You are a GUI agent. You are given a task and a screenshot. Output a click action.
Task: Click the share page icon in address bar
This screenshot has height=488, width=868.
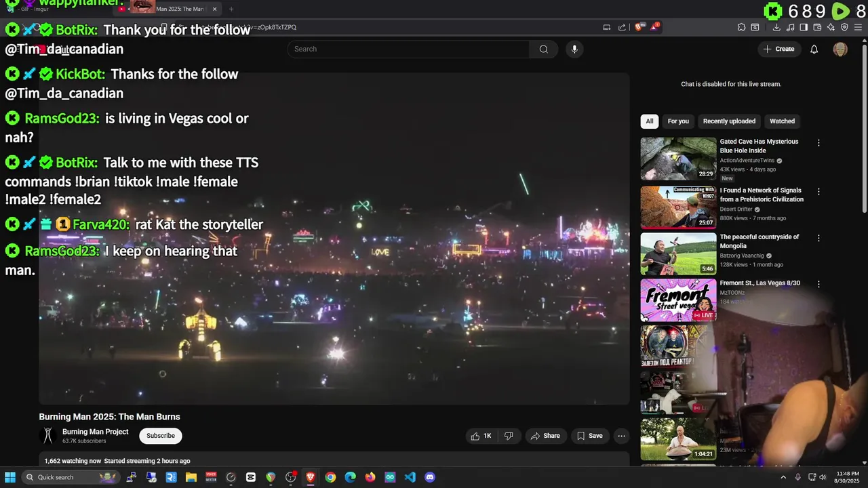(x=622, y=27)
